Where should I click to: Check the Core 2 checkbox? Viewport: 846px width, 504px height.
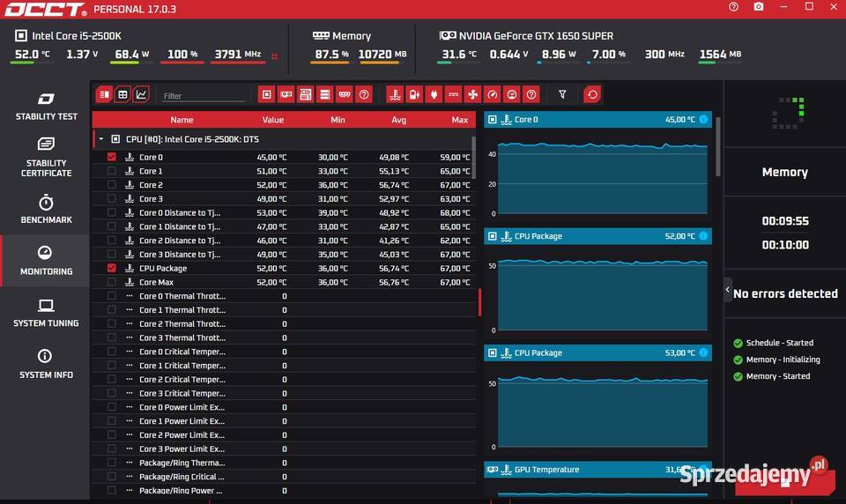112,185
